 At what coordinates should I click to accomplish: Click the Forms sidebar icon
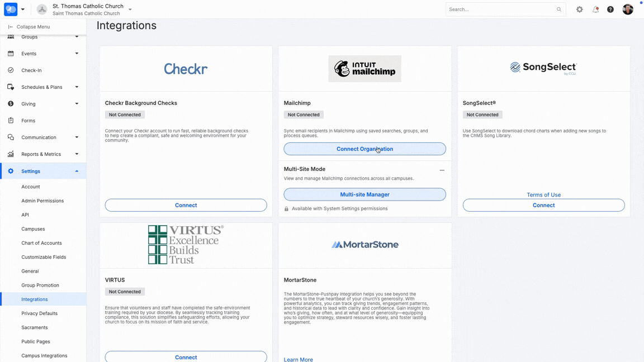click(12, 120)
